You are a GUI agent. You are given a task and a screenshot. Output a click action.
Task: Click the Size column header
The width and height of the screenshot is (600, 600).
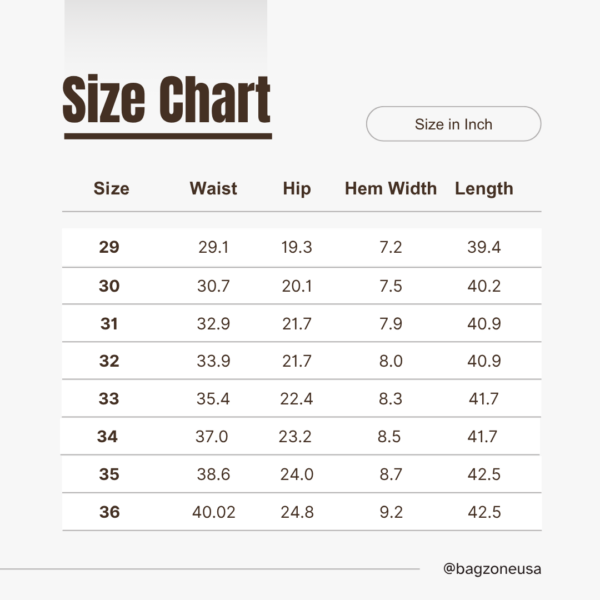tap(111, 188)
